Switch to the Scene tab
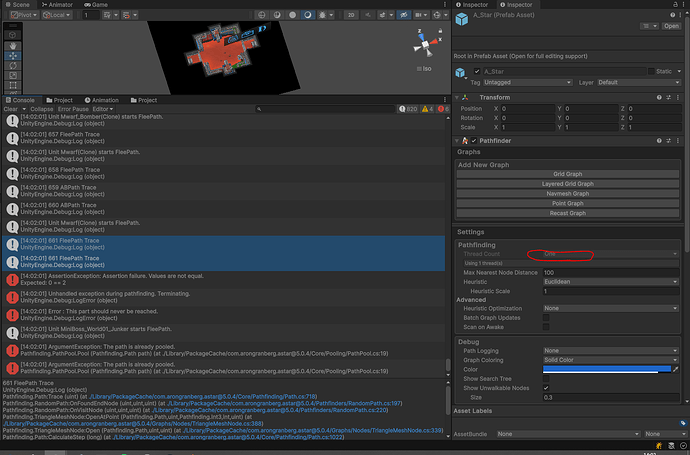This screenshot has height=455, width=690. point(18,4)
